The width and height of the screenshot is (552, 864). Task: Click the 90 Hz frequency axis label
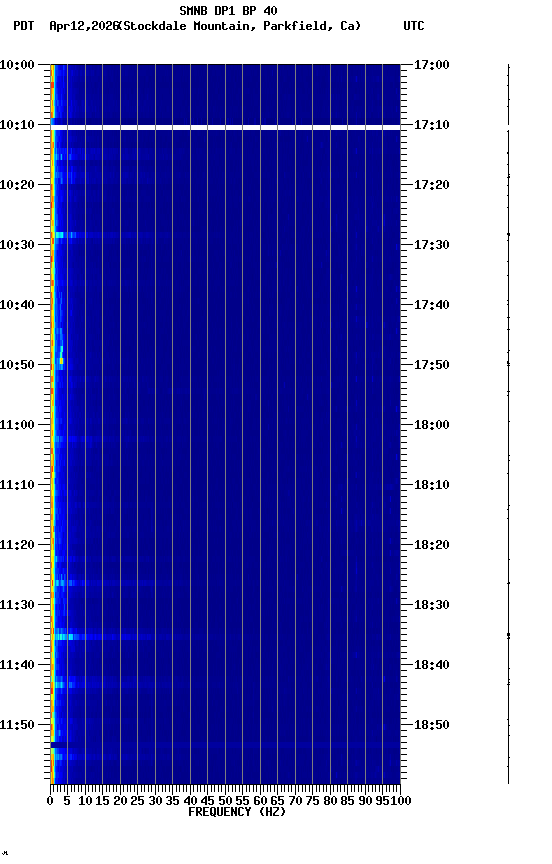click(365, 801)
